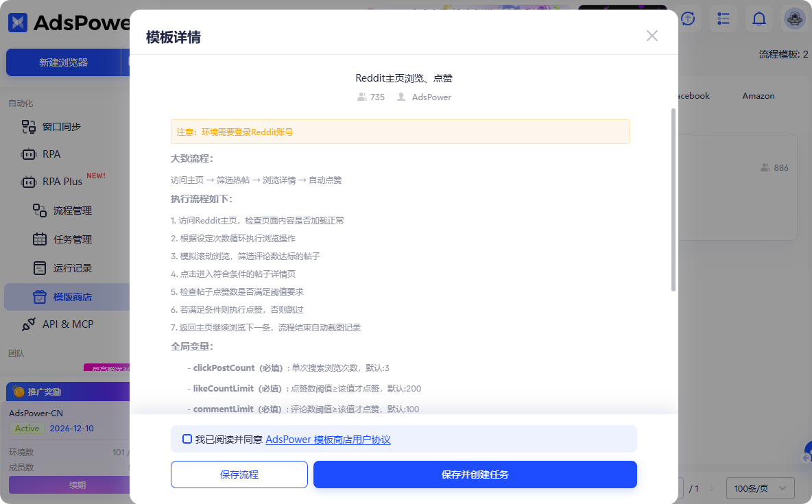This screenshot has width=812, height=504.
Task: Click the 流程模板: 2 label
Action: 783,54
